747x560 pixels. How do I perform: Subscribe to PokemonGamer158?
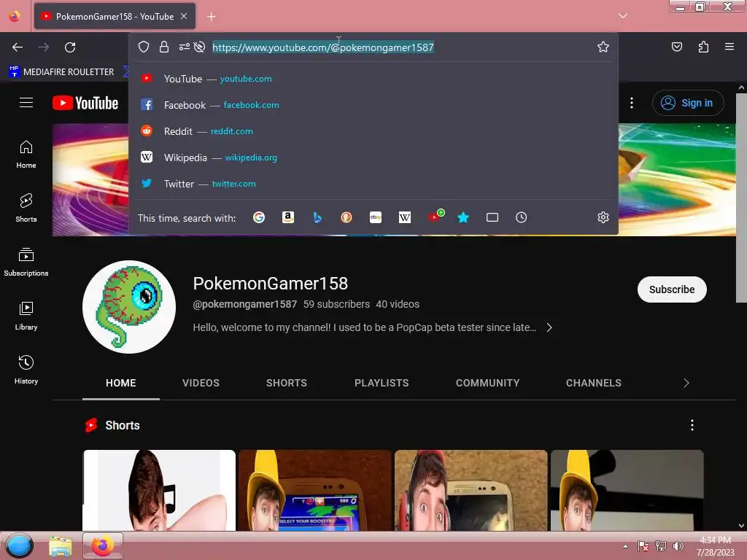point(672,289)
